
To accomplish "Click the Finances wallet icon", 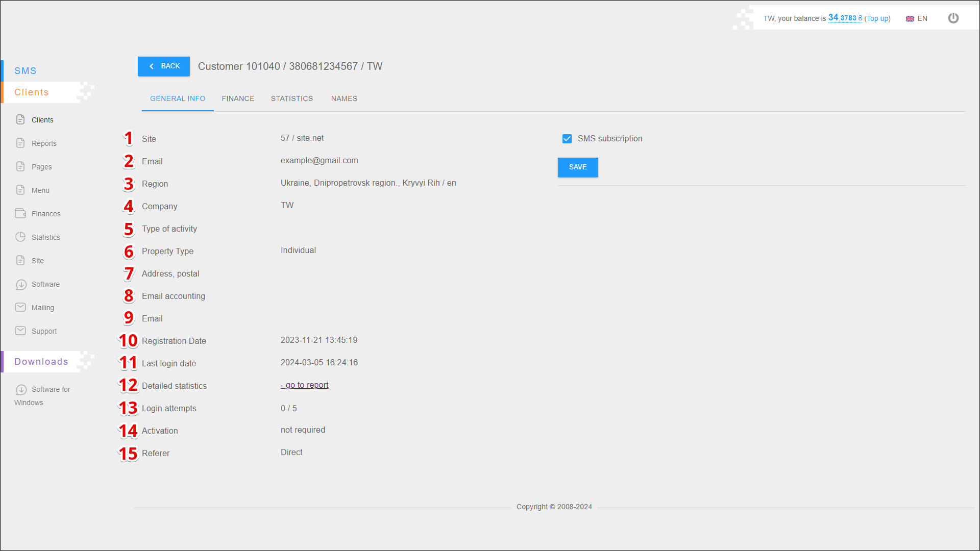I will 20,213.
